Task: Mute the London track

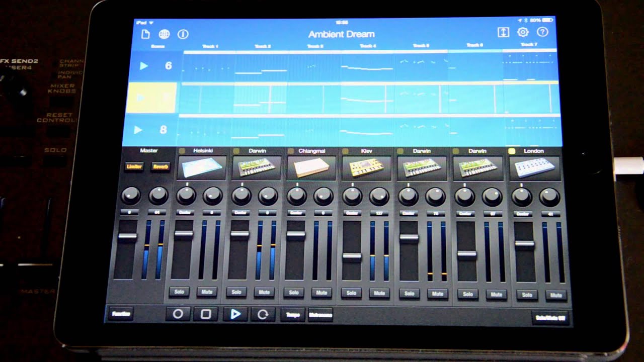Action: 556,295
